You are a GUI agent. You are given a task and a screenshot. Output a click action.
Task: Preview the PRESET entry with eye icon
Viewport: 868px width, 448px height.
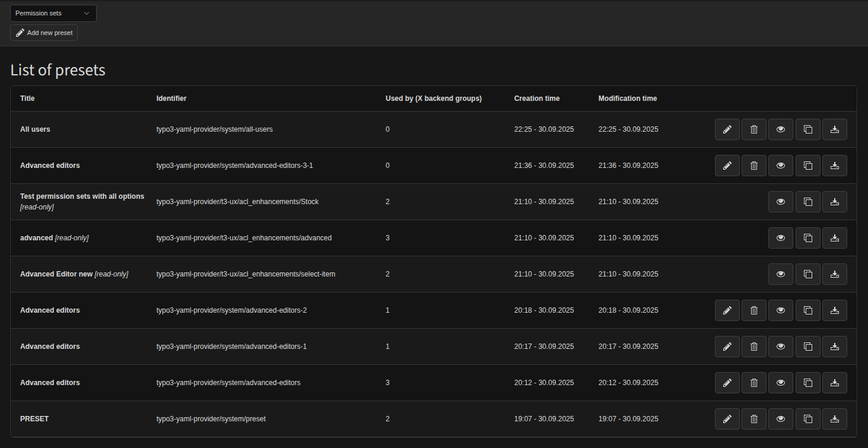click(780, 419)
